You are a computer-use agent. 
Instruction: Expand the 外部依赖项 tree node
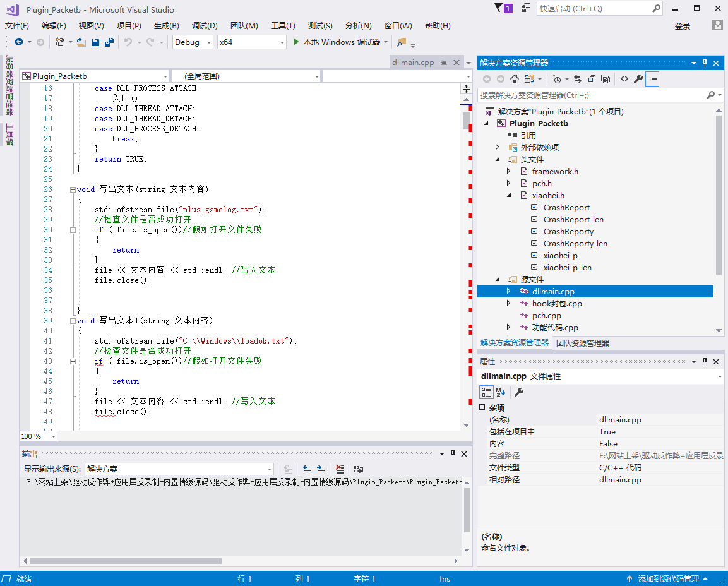(x=498, y=147)
